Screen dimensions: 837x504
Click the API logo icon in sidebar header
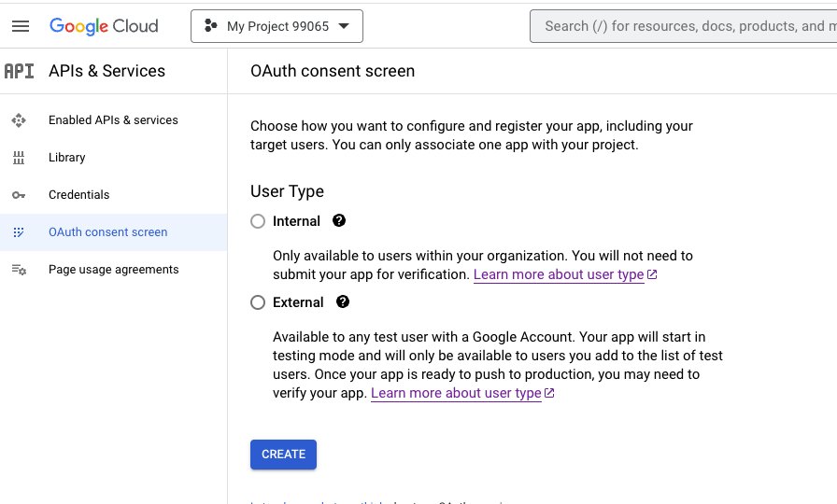coord(20,71)
